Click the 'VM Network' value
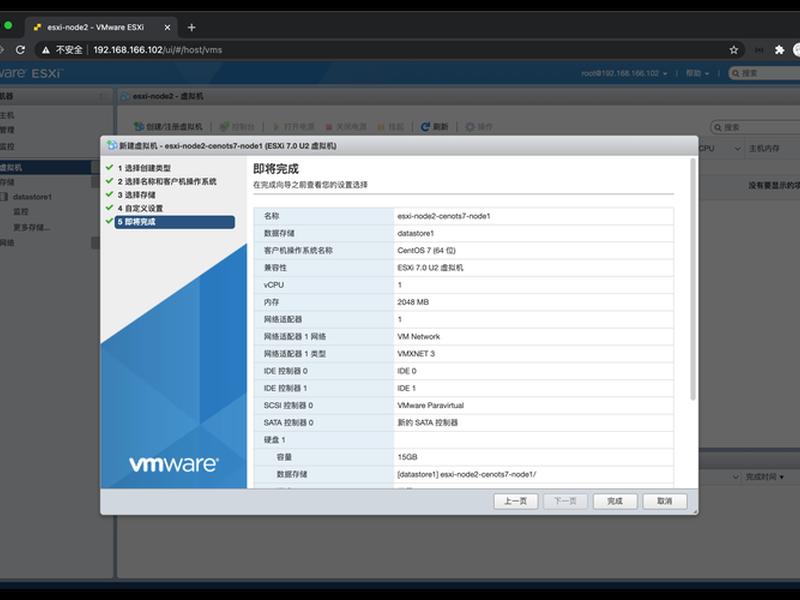Viewport: 800px width, 600px height. click(418, 337)
